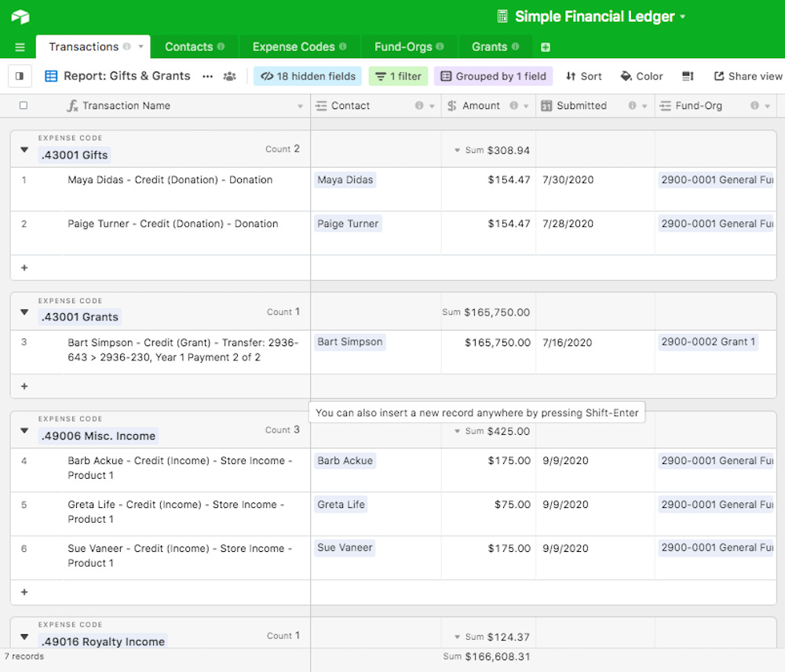The width and height of the screenshot is (785, 672).
Task: Select the Transactions tab
Action: click(x=93, y=46)
